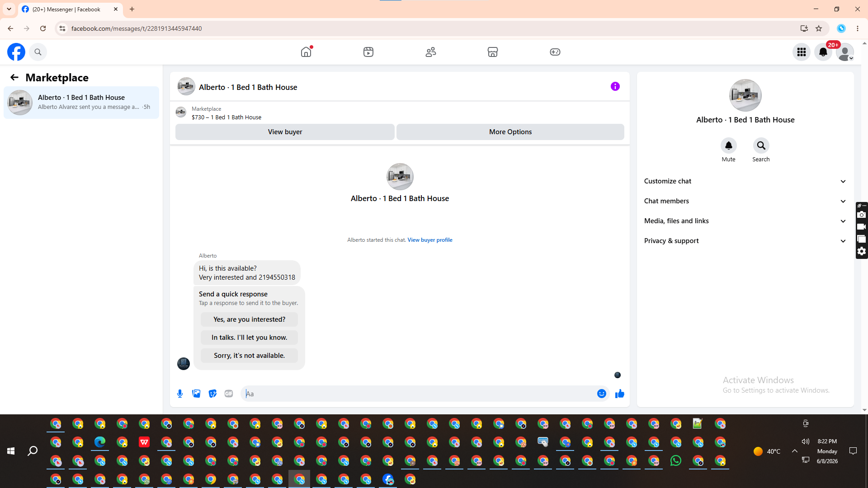This screenshot has width=868, height=488.
Task: Open the View buyer profile link
Action: pyautogui.click(x=430, y=240)
